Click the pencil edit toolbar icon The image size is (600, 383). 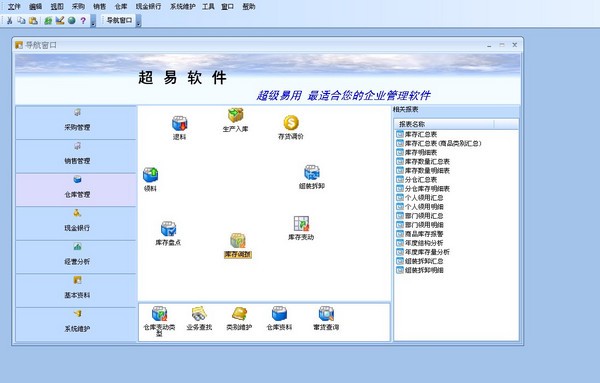(x=60, y=20)
